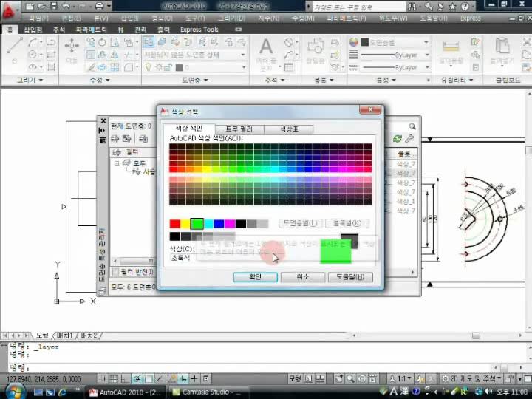532x399 pixels.
Task: Click the Camtasia Studio taskbar item
Action: (x=207, y=392)
